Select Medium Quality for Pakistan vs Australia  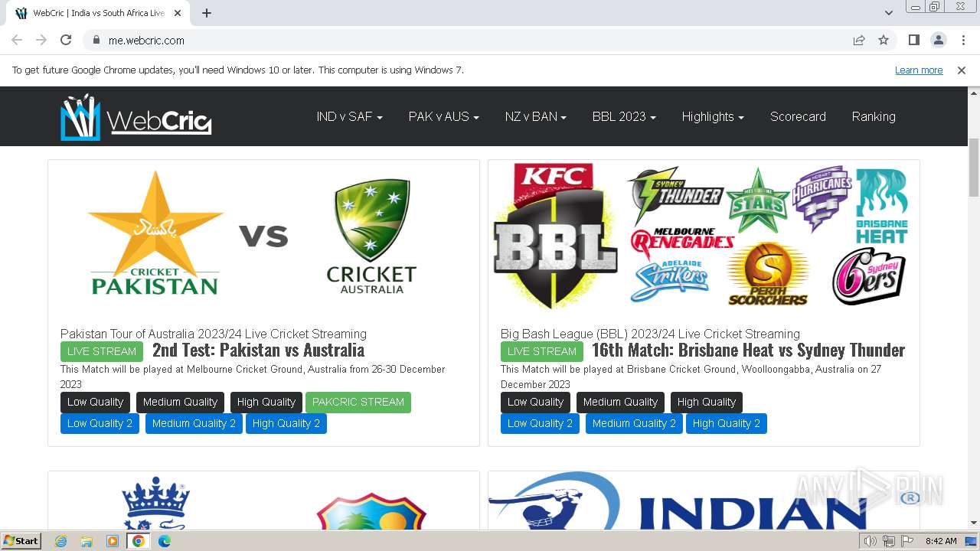[x=180, y=402]
